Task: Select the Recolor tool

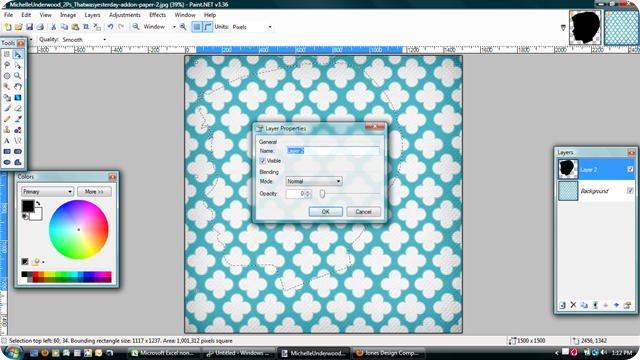Action: click(18, 130)
